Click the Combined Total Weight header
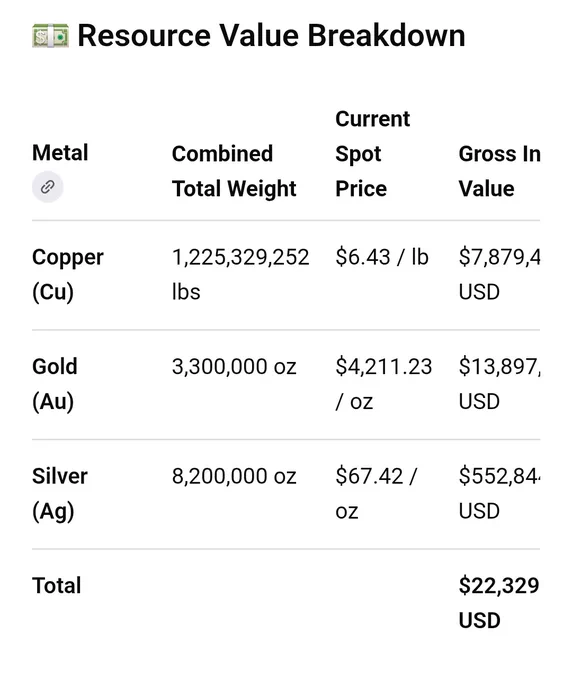Image resolution: width=572 pixels, height=680 pixels. point(234,171)
